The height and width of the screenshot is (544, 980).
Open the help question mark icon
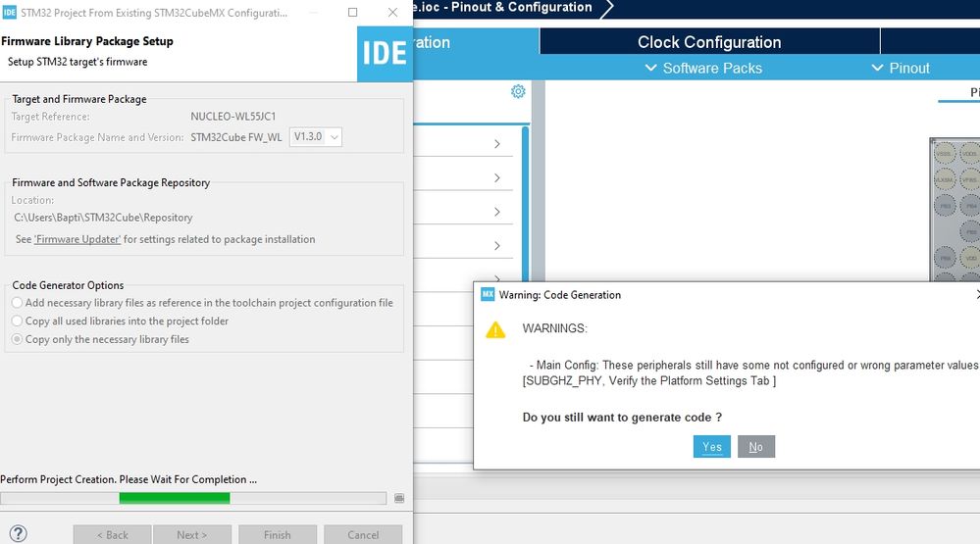[18, 533]
